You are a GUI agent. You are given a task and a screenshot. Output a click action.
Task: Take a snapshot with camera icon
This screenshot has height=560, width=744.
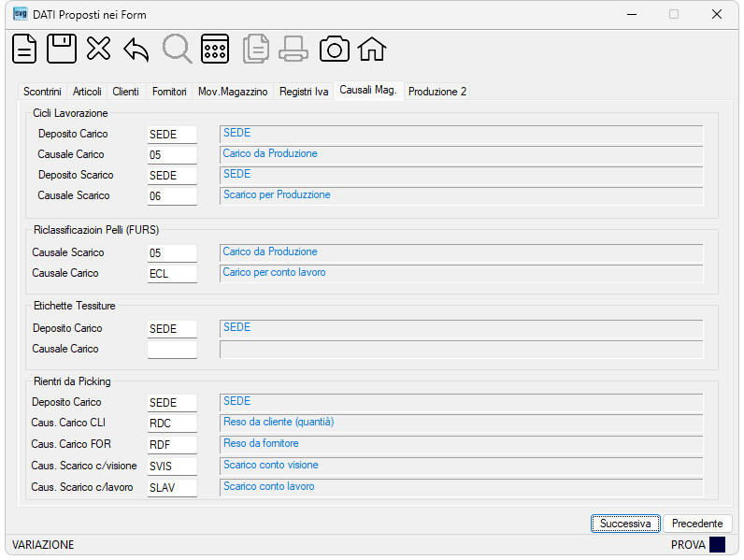[x=335, y=50]
